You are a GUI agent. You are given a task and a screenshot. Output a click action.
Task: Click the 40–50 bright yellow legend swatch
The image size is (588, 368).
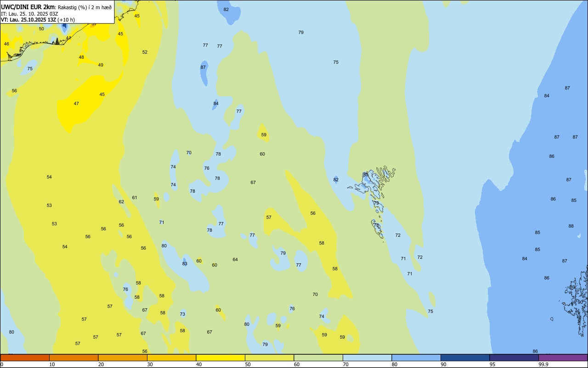point(220,357)
